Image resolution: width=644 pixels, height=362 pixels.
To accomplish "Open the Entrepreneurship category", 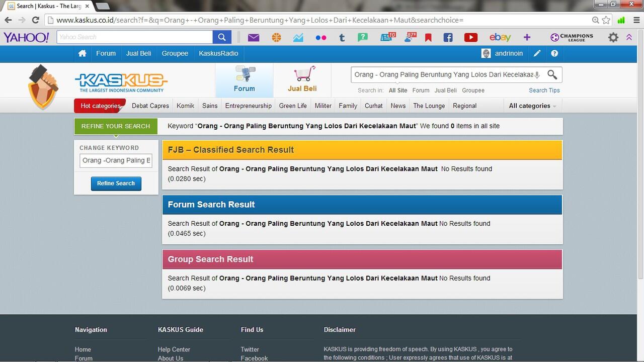I will coord(249,106).
